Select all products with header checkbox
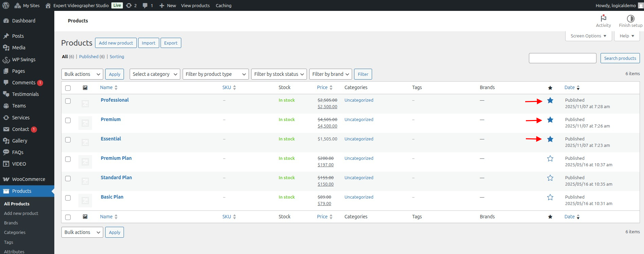The height and width of the screenshot is (254, 644). 68,88
